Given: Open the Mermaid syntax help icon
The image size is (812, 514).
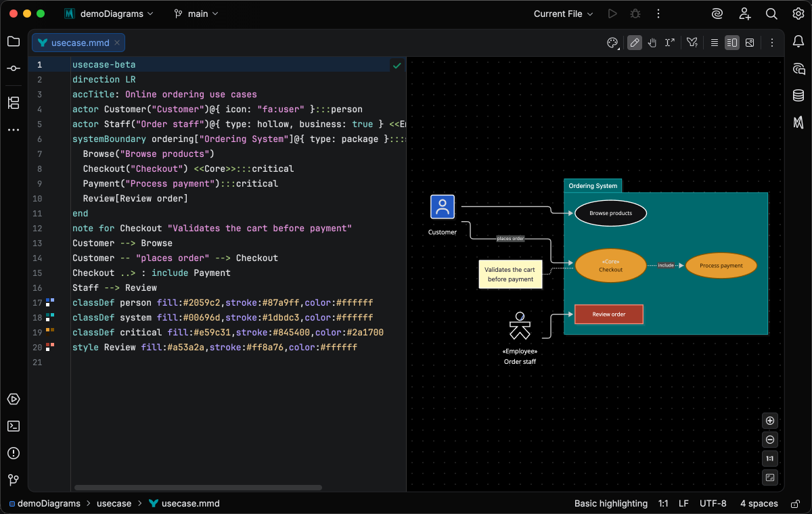Looking at the screenshot, I should coord(692,43).
